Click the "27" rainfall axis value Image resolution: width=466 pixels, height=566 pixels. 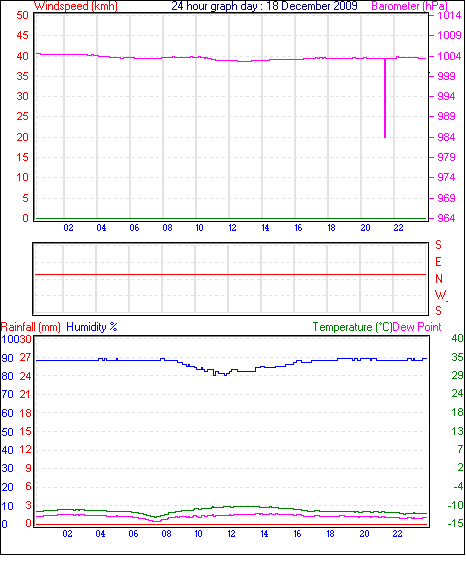point(26,357)
